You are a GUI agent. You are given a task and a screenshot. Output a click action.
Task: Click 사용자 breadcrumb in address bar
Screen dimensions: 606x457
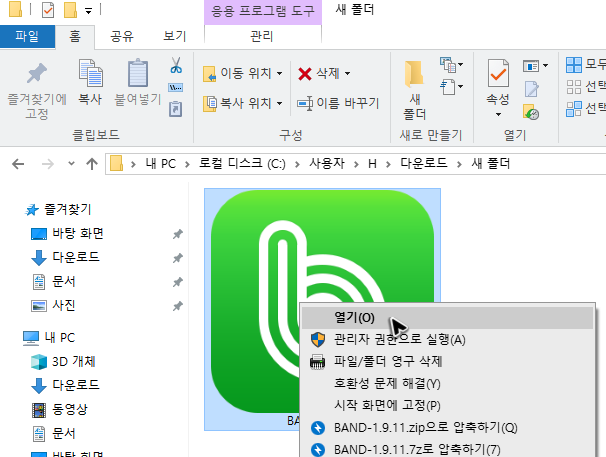pos(327,164)
